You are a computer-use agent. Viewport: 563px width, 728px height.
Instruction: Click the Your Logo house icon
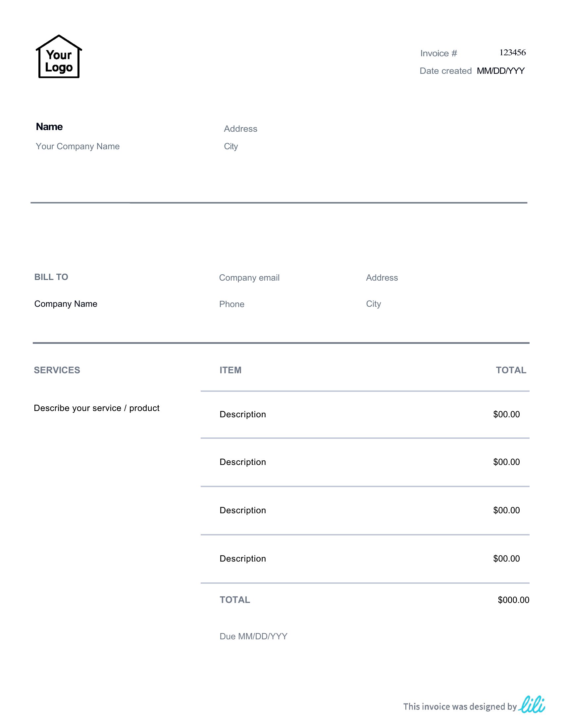59,56
